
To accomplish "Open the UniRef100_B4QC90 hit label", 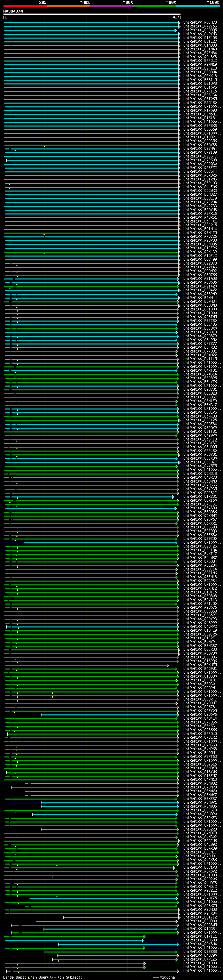I will coord(200,956).
